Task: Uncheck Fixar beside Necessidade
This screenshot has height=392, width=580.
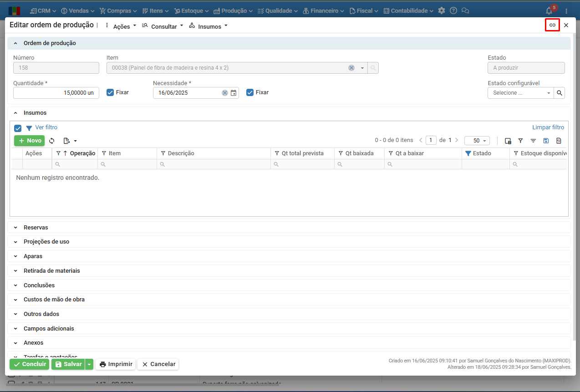Action: pos(249,92)
